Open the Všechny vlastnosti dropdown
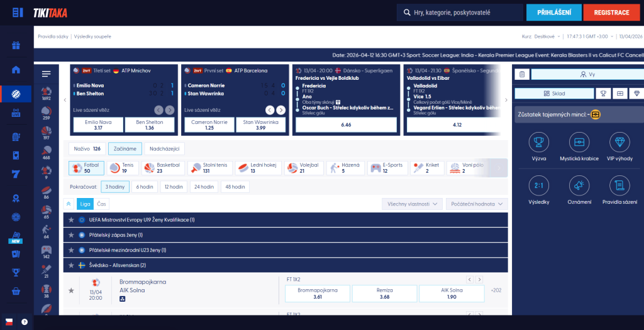 click(x=412, y=204)
